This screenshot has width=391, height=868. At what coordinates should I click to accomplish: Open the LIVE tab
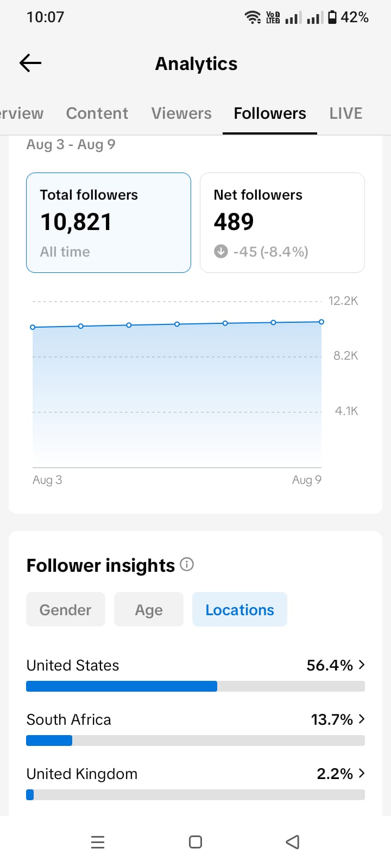[x=346, y=113]
